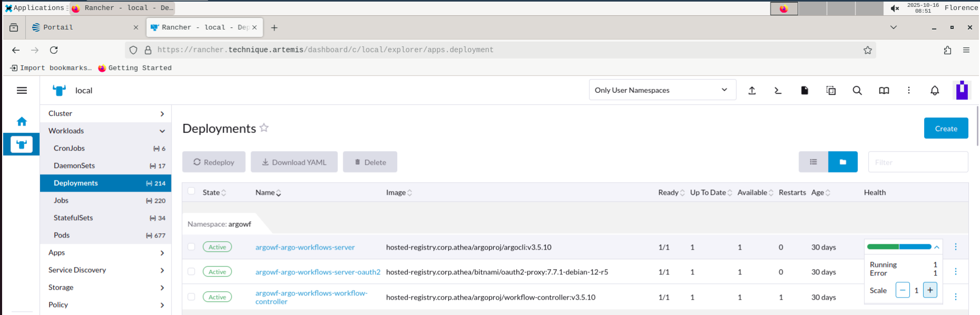The image size is (980, 315).
Task: Open the argowf-argo-workflows-server deployment link
Action: pyautogui.click(x=305, y=247)
